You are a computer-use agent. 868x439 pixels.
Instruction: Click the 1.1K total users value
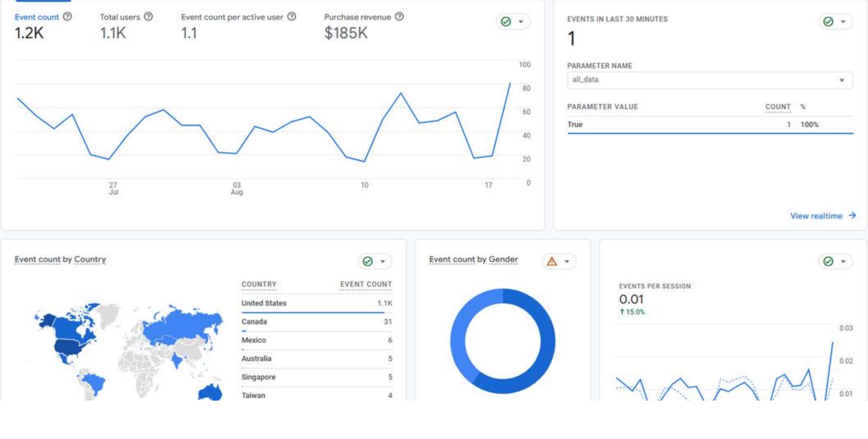113,33
